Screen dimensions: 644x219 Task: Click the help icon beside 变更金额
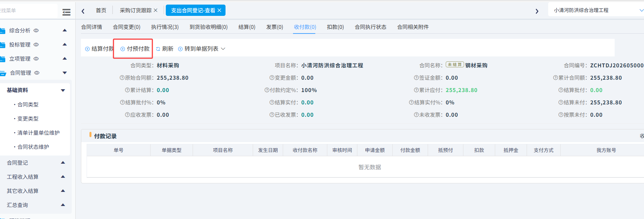272,78
